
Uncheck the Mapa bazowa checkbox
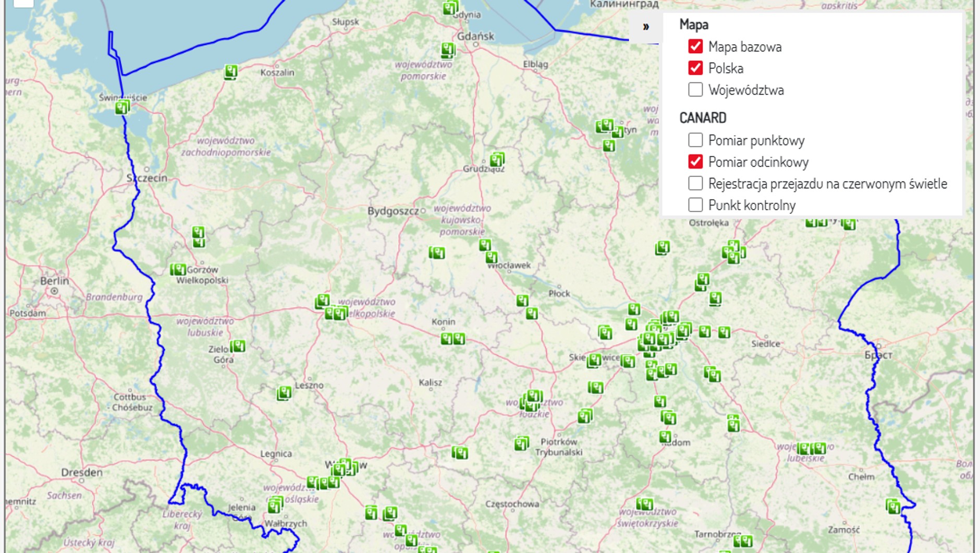(695, 46)
